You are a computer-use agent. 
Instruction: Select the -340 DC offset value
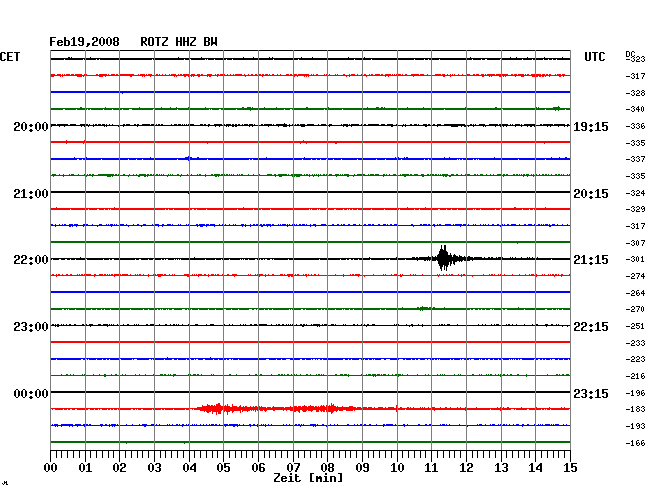[635, 109]
